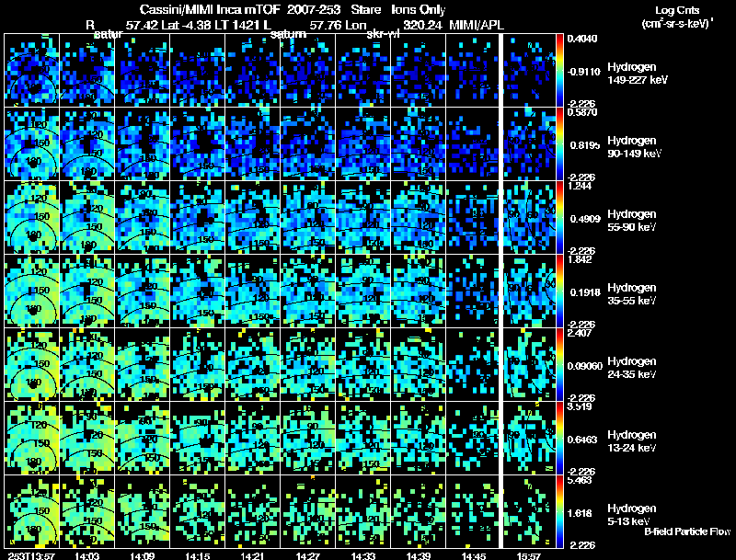The image size is (736, 560).
Task: Open the 55-90 keV image panel at 14:27
Action: point(308,217)
